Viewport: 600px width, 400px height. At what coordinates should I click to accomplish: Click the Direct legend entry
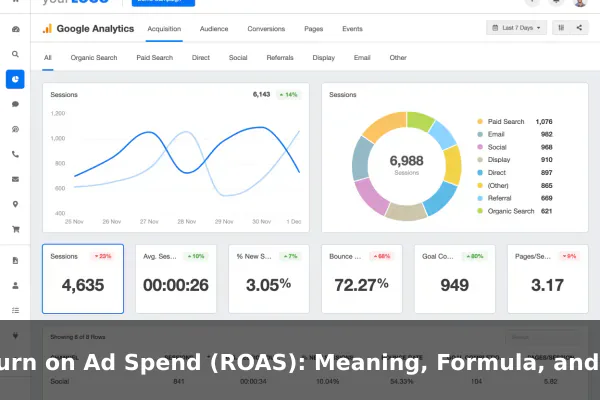(x=515, y=173)
